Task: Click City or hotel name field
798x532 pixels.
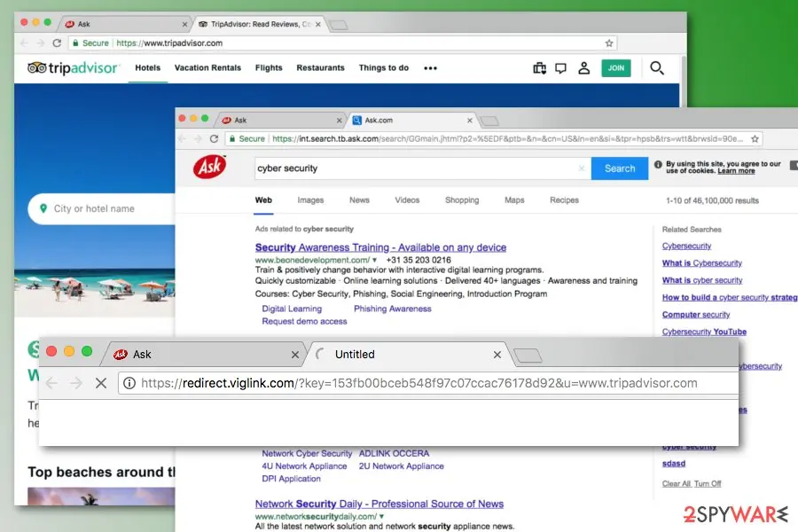Action: [x=102, y=208]
